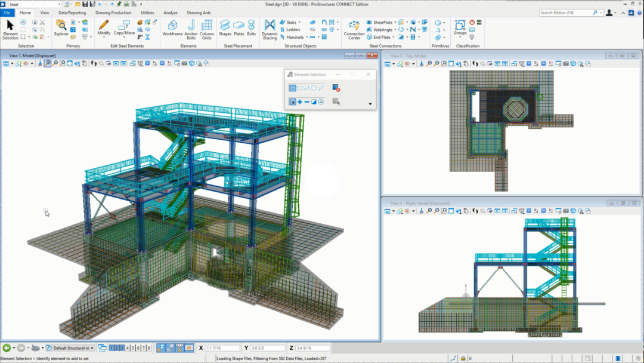The width and height of the screenshot is (644, 363).
Task: Click the Ladders tool
Action: [x=290, y=30]
